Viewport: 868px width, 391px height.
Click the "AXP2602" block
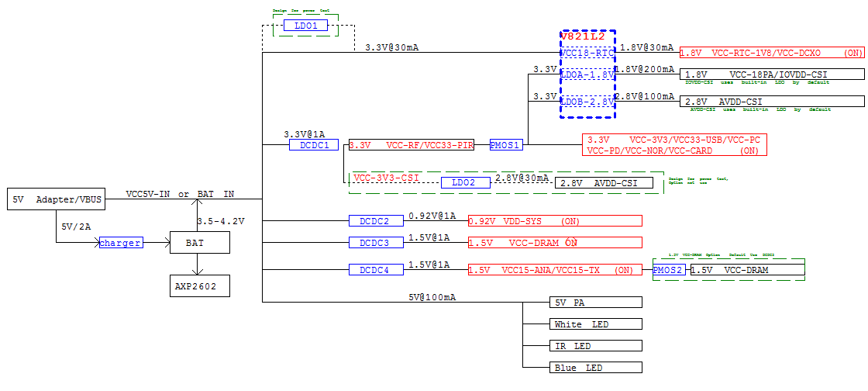click(199, 286)
